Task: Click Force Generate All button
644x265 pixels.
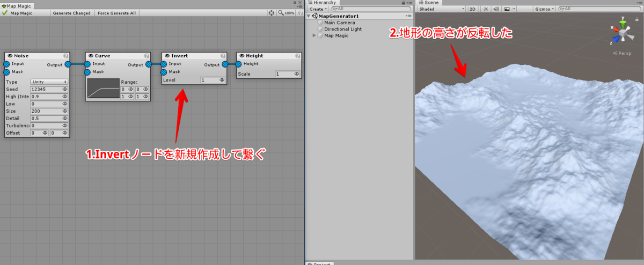Action: [116, 12]
